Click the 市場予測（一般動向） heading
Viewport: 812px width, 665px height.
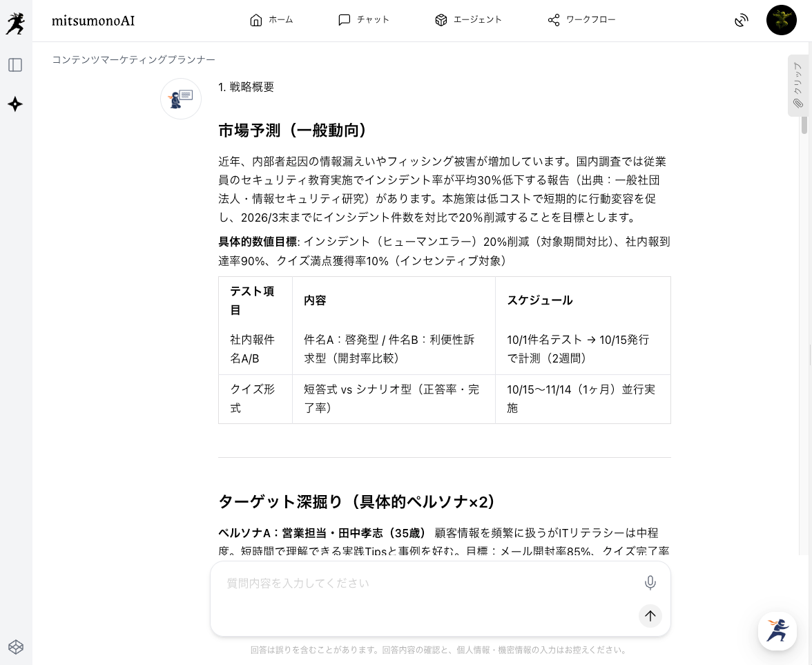pyautogui.click(x=293, y=131)
